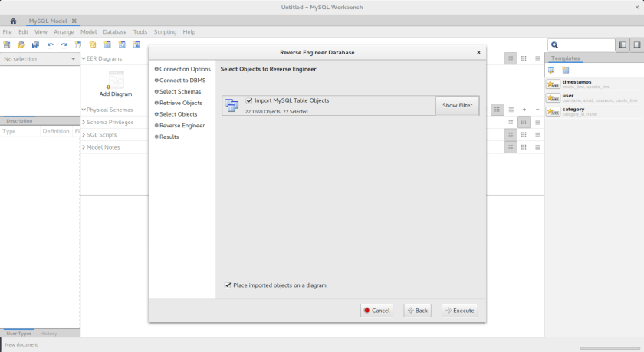The height and width of the screenshot is (352, 644).
Task: Collapse the EER Diagrams section
Action: [84, 59]
